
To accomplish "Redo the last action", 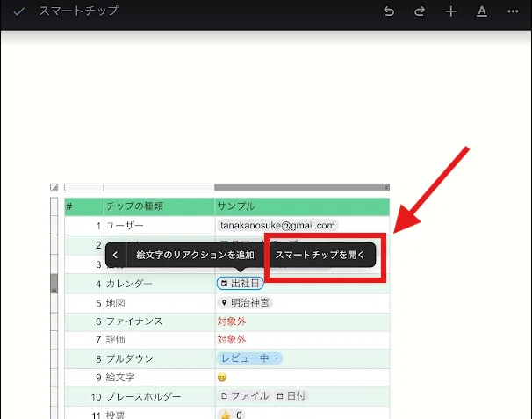I will (x=420, y=11).
